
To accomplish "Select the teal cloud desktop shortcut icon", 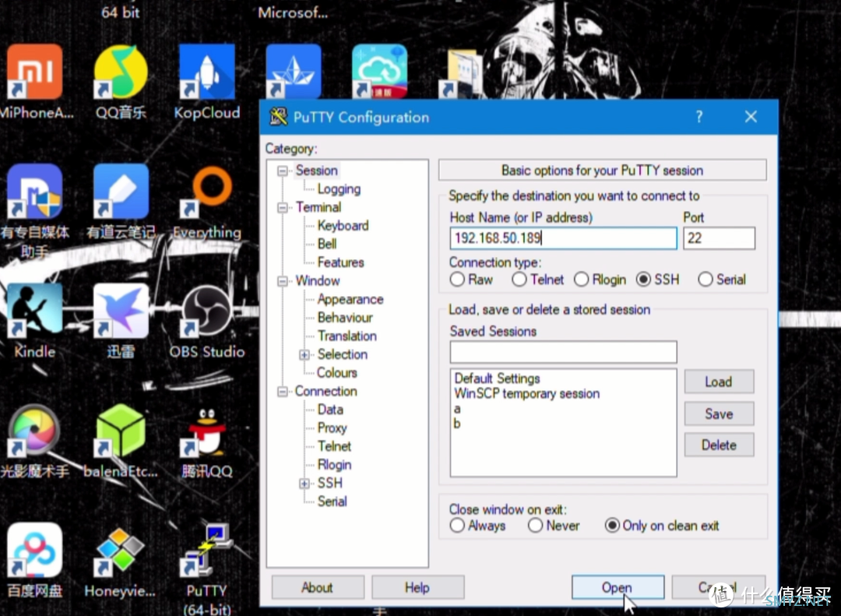I will tap(379, 72).
